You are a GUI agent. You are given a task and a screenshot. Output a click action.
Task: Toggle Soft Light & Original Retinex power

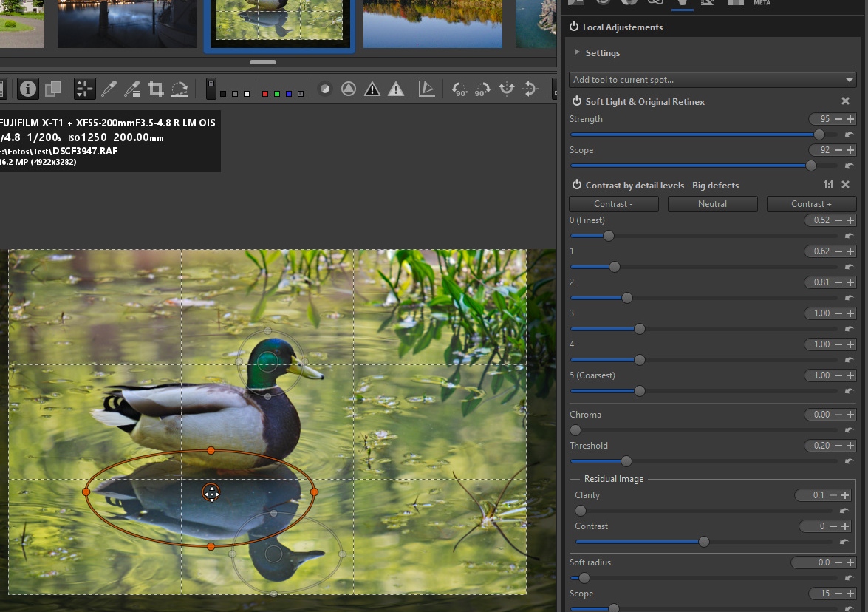click(x=577, y=101)
